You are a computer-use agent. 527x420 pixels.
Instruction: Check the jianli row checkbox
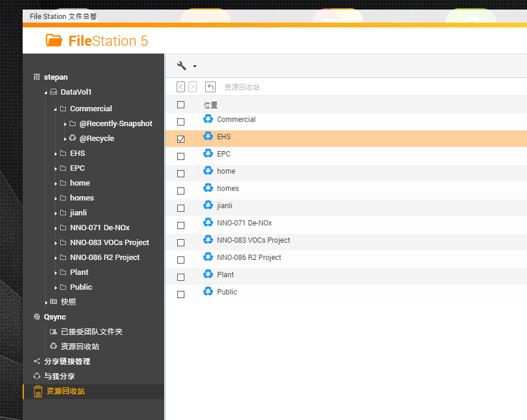point(181,208)
